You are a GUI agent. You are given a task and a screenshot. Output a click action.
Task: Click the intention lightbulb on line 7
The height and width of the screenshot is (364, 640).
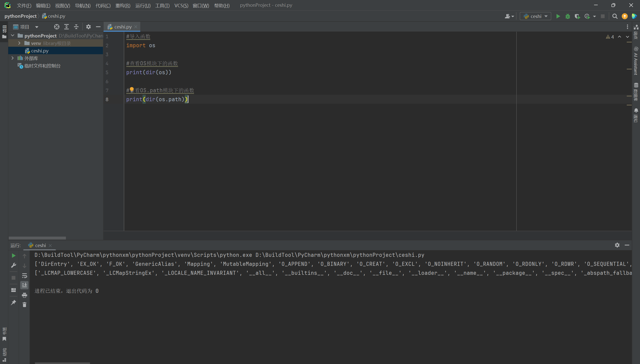[132, 89]
